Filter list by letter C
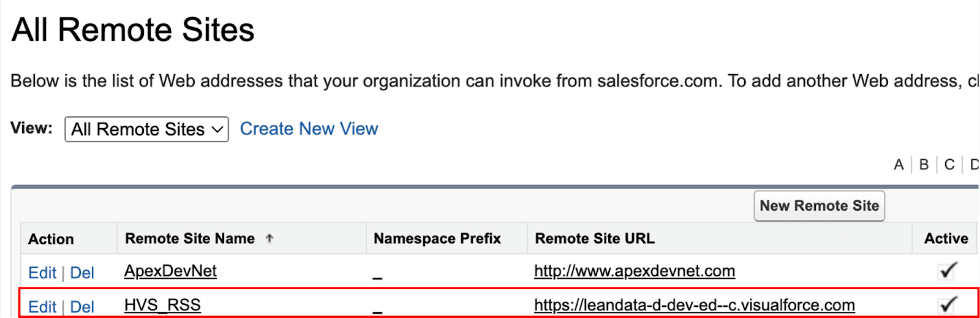The width and height of the screenshot is (980, 318). click(x=949, y=164)
